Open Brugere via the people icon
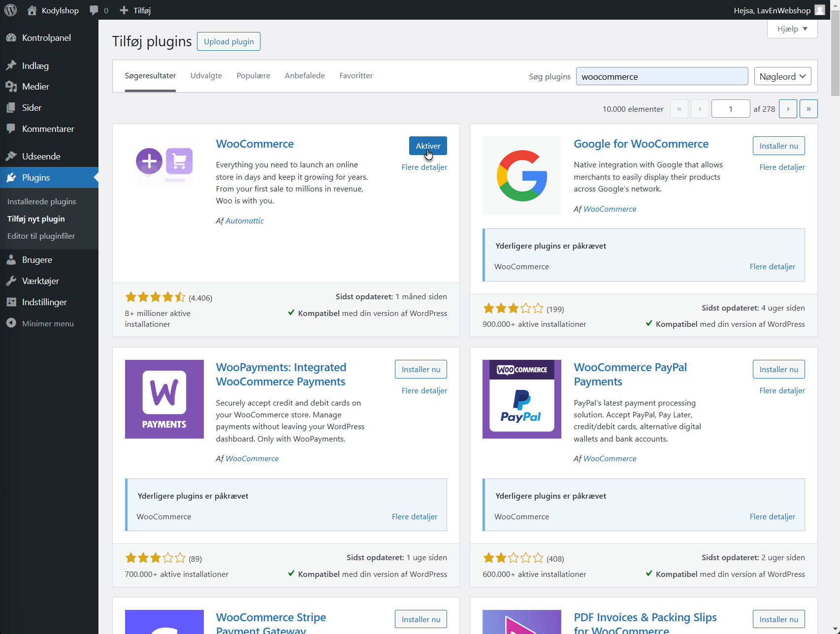 pyautogui.click(x=12, y=259)
